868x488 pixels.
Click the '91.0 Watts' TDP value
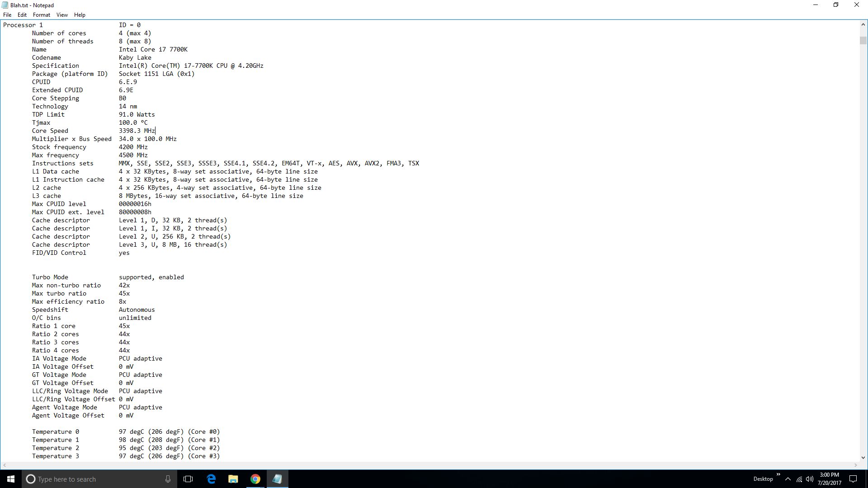[137, 114]
